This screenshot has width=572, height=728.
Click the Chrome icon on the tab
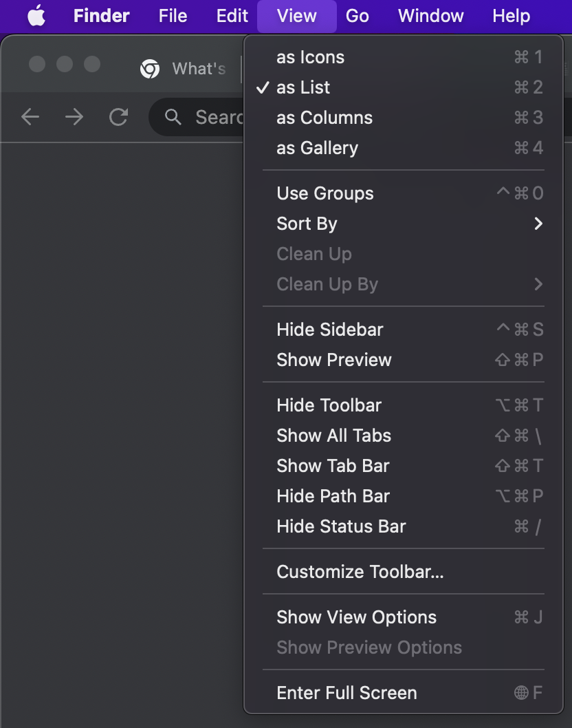pyautogui.click(x=150, y=69)
